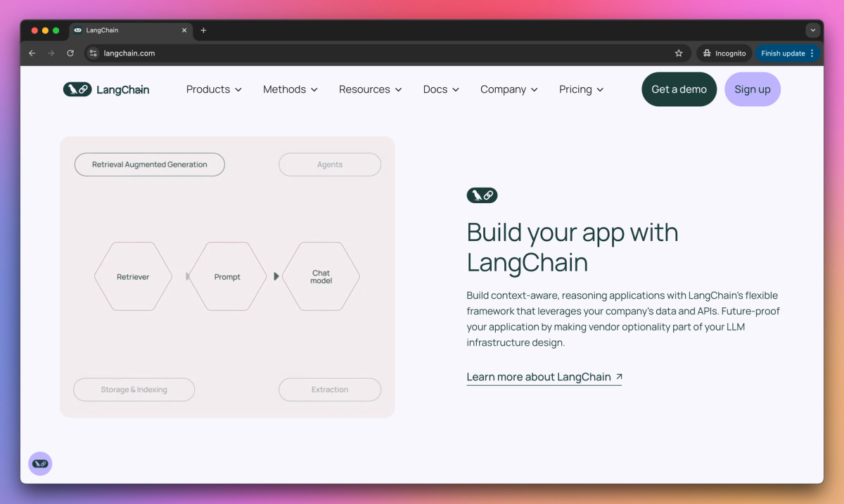
Task: Click the Finish update button
Action: (788, 53)
